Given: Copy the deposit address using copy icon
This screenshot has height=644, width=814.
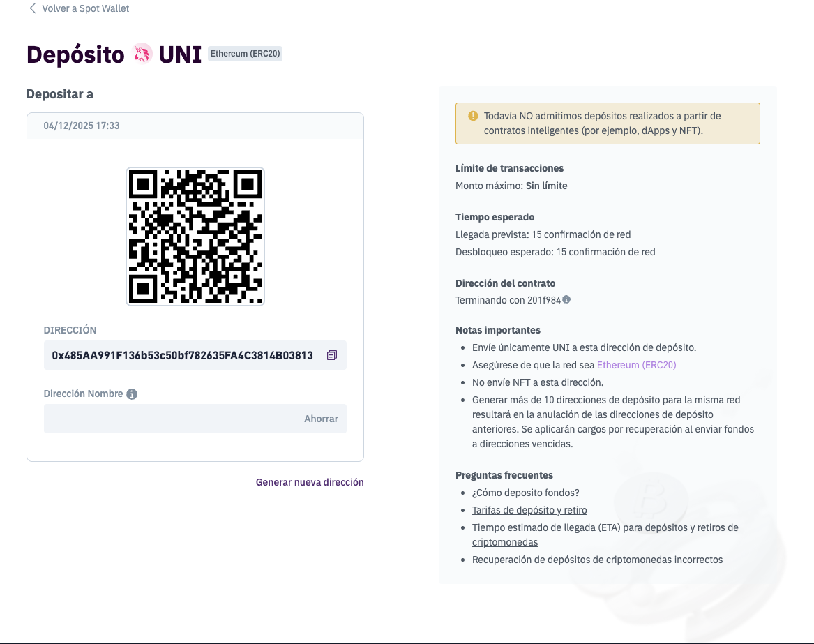Looking at the screenshot, I should click(x=331, y=355).
